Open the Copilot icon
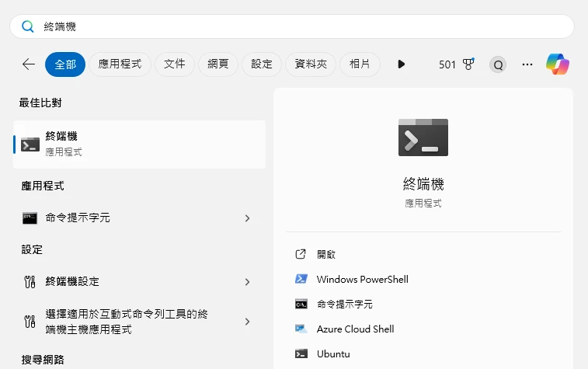 [x=557, y=64]
